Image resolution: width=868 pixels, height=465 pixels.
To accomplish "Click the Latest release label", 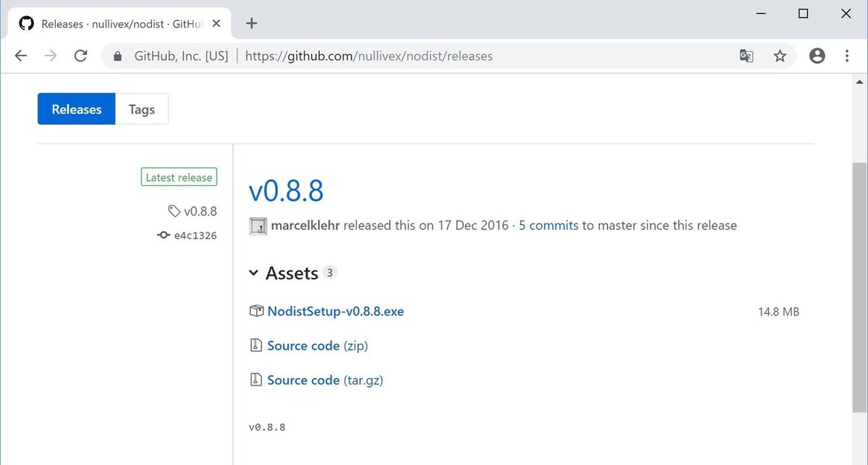I will (179, 176).
